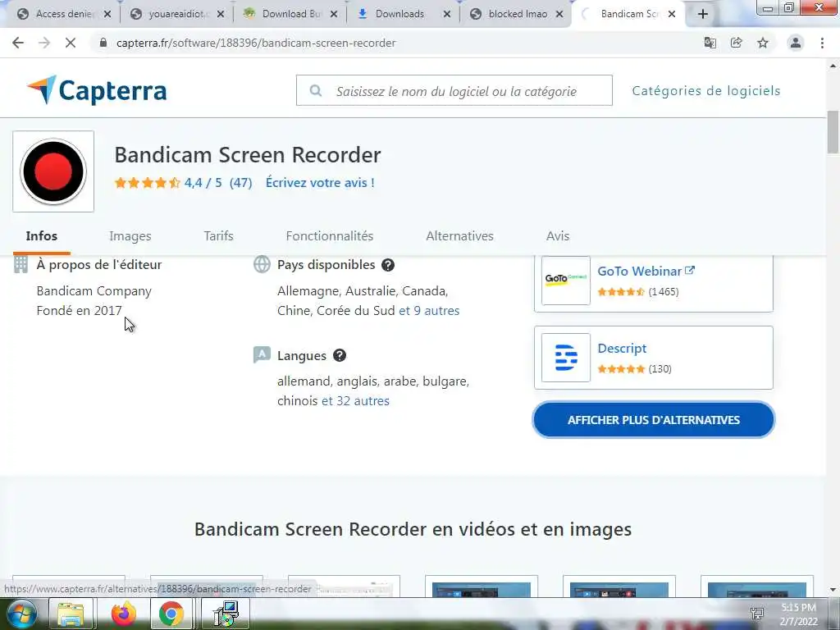840x630 pixels.
Task: Click the Capterra logo
Action: click(97, 90)
